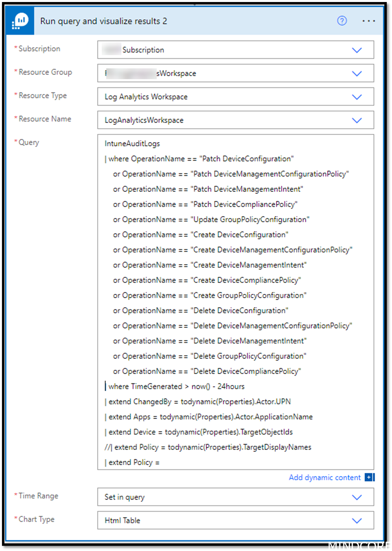Open the Chart Type dropdown

[x=357, y=521]
